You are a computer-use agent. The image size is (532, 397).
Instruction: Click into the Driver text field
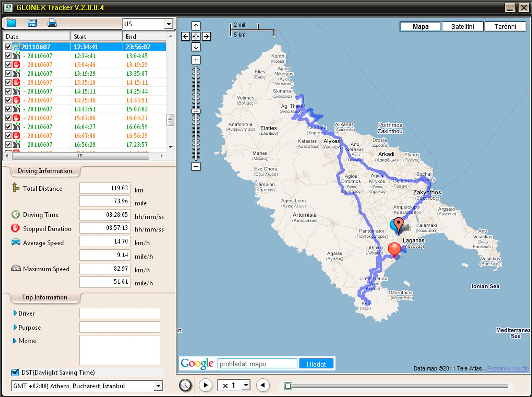[x=120, y=313]
